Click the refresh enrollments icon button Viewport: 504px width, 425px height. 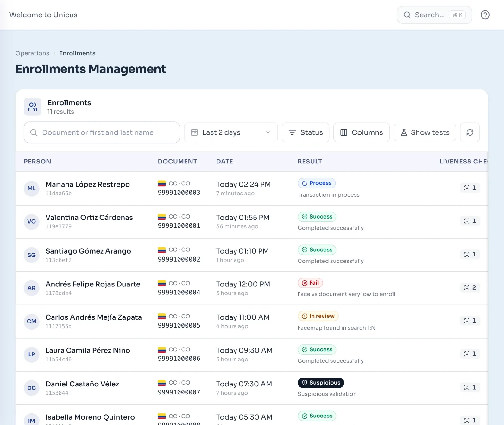[x=470, y=132]
